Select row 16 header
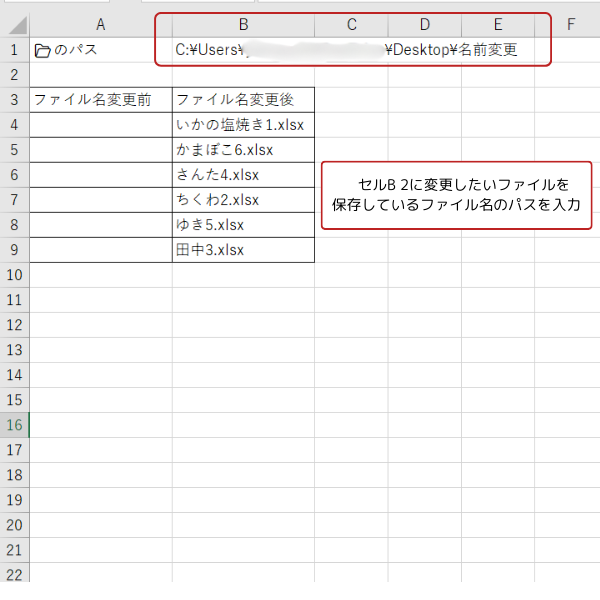This screenshot has width=600, height=600. [14, 425]
